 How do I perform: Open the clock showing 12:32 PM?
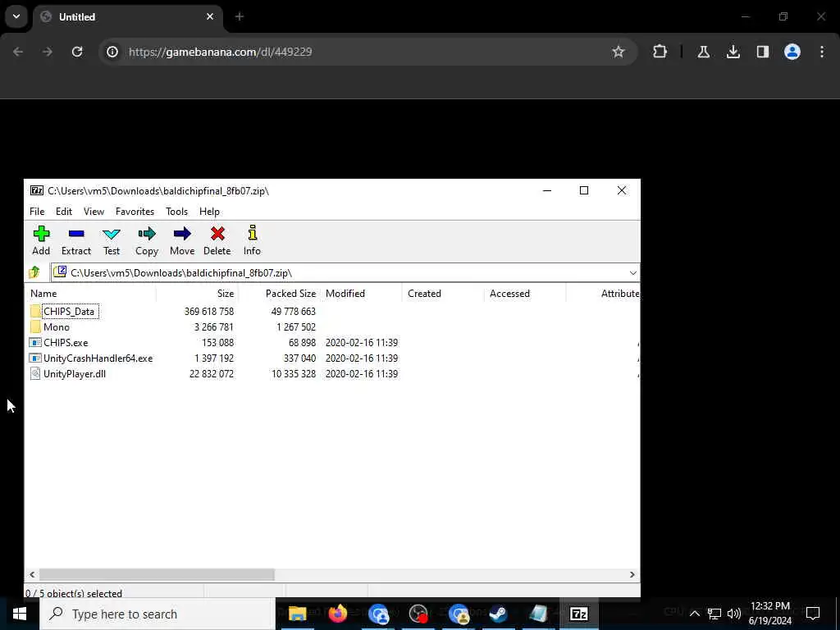769,614
